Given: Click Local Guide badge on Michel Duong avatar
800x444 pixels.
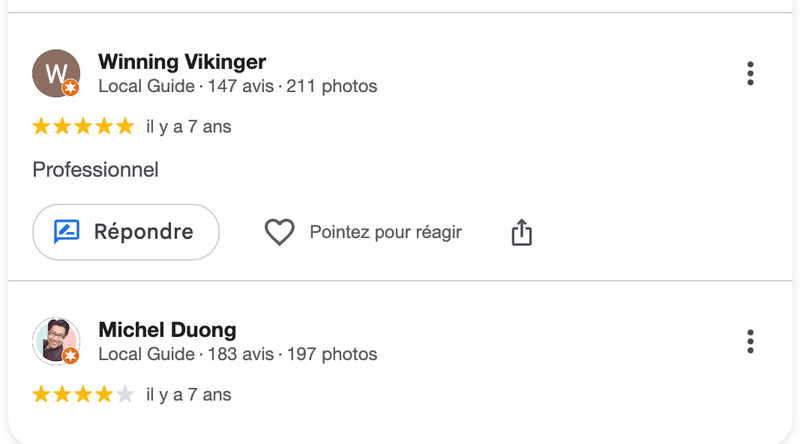Looking at the screenshot, I should click(70, 356).
